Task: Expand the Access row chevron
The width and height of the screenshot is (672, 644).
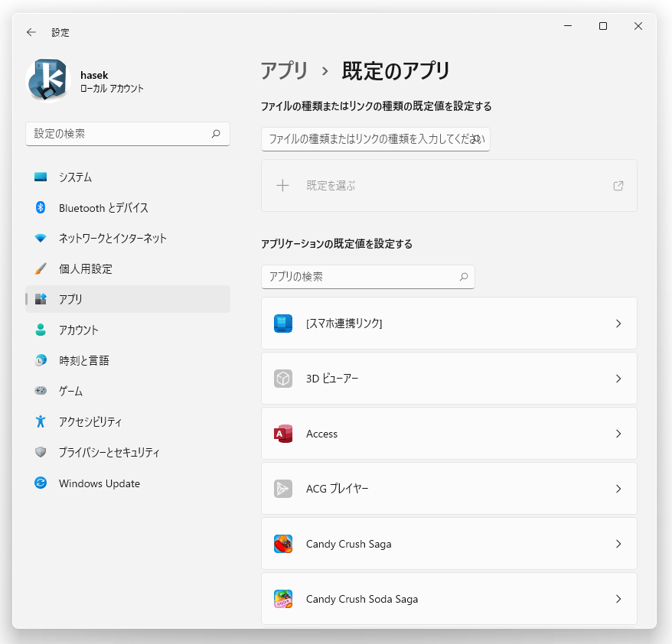Action: [618, 434]
